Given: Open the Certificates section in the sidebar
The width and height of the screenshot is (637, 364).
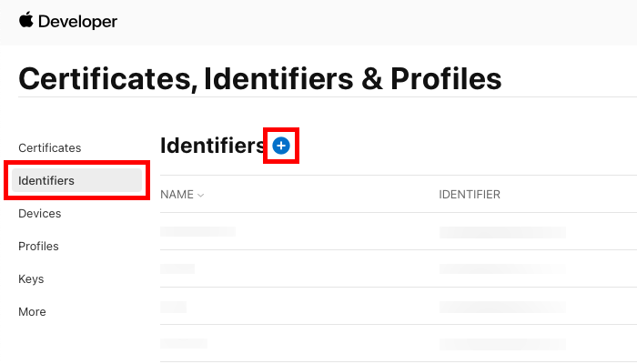Looking at the screenshot, I should click(x=50, y=147).
